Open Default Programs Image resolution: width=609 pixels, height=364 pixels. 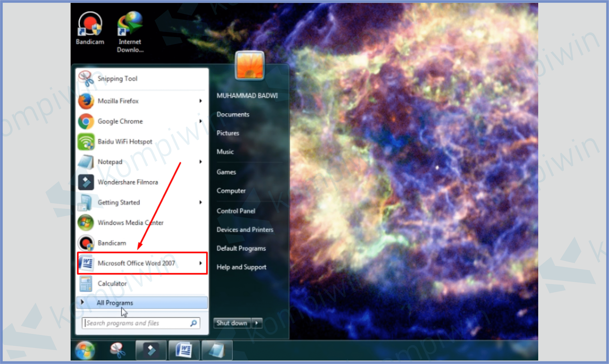click(241, 248)
